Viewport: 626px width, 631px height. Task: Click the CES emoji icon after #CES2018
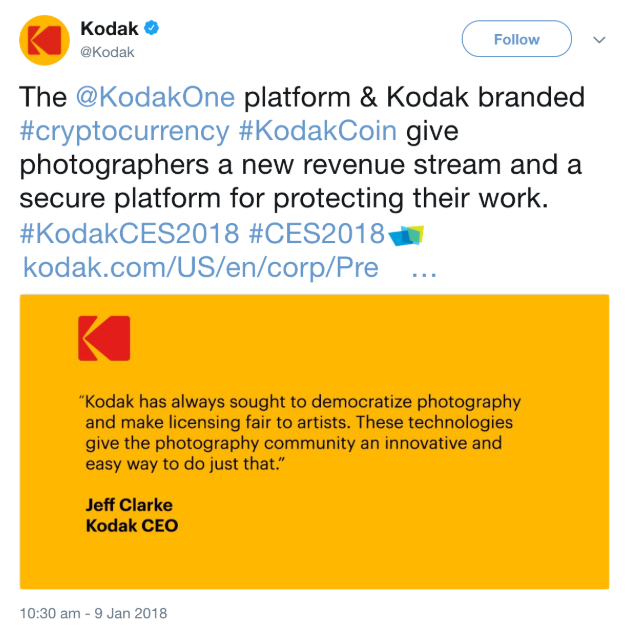click(406, 234)
